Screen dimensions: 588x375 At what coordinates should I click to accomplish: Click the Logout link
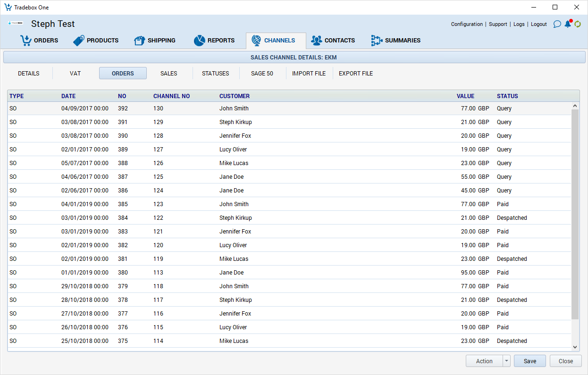[x=538, y=24]
